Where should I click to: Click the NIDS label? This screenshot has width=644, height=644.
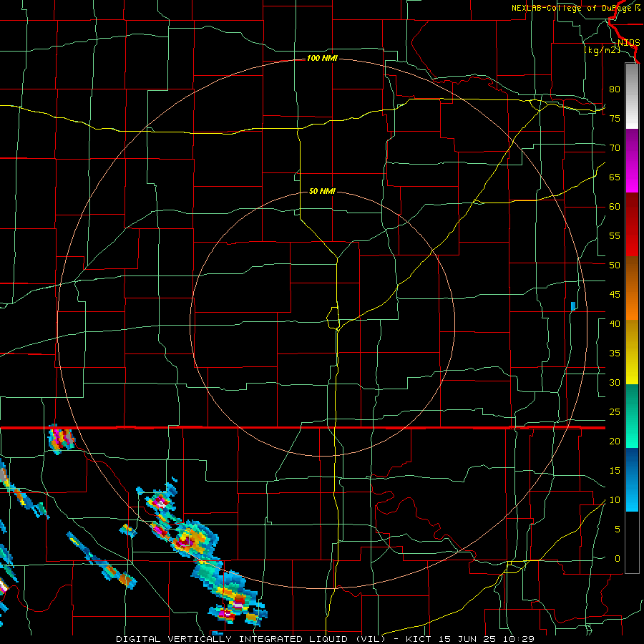pos(629,43)
